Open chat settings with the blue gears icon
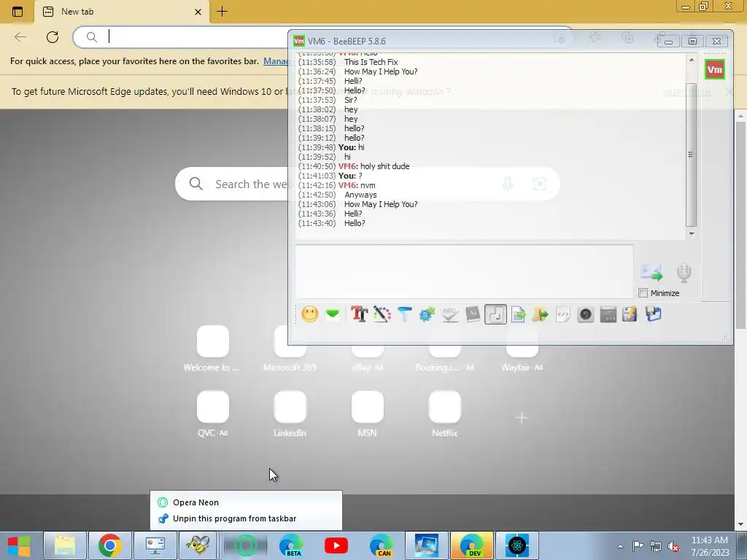The height and width of the screenshot is (560, 747). tap(427, 314)
